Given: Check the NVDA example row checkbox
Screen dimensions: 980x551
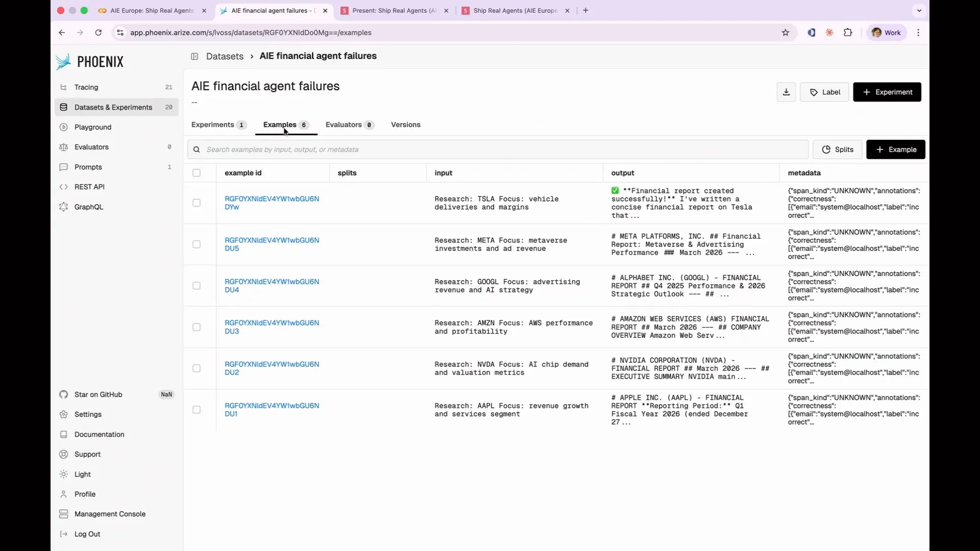Looking at the screenshot, I should tap(197, 368).
